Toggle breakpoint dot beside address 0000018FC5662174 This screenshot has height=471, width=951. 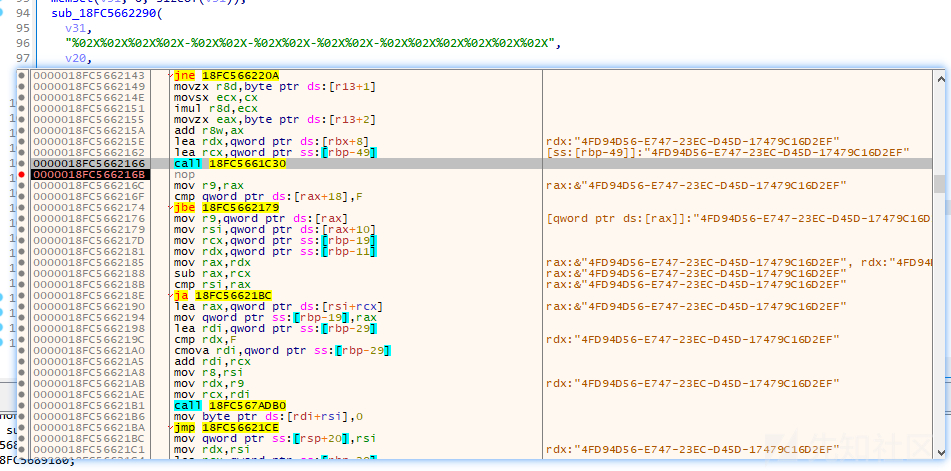point(22,208)
